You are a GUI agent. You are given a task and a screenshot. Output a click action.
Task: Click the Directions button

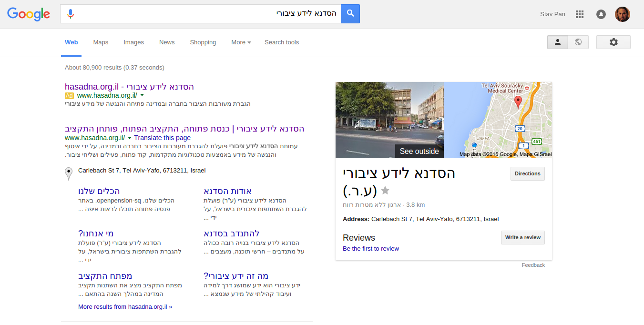(527, 174)
